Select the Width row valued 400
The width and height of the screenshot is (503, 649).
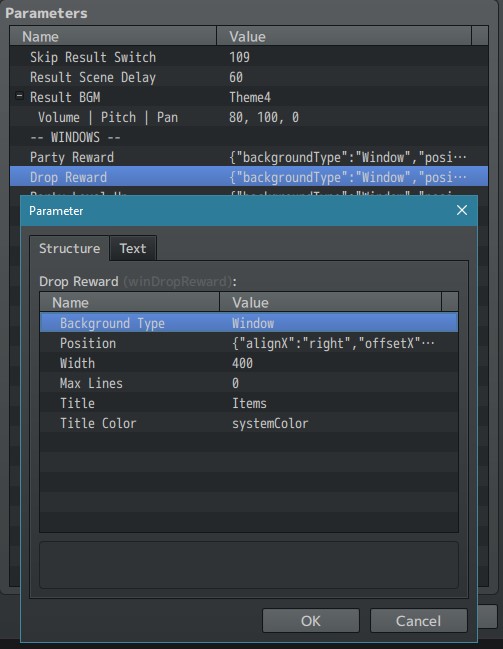click(249, 363)
